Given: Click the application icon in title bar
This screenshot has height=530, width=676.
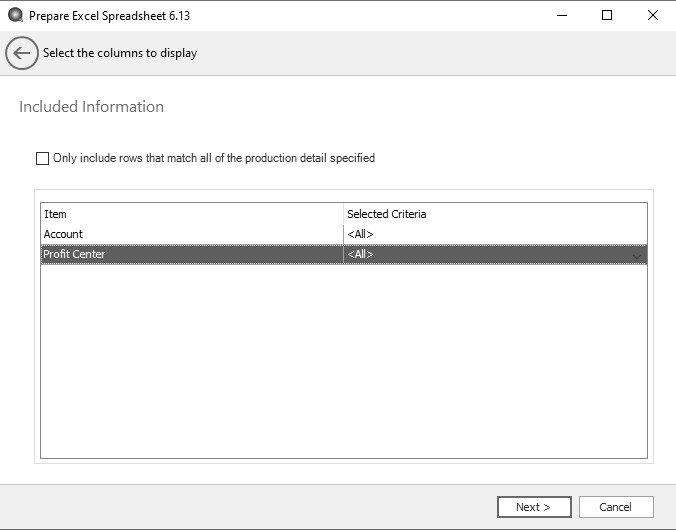Looking at the screenshot, I should (x=15, y=16).
